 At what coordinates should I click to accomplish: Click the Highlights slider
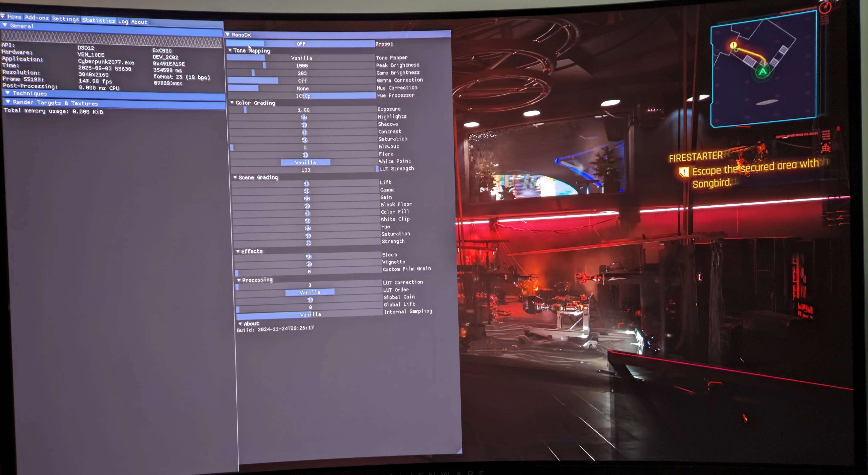pos(303,117)
